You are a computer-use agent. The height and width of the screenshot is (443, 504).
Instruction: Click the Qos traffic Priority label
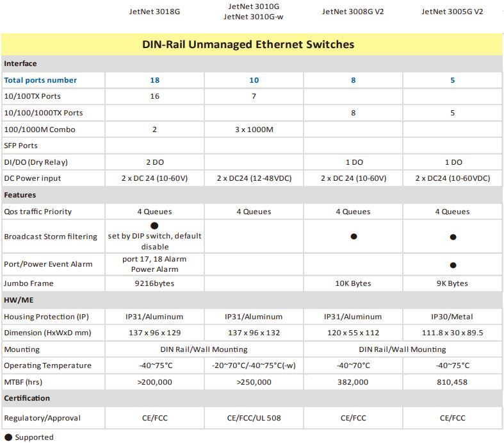pyautogui.click(x=38, y=212)
